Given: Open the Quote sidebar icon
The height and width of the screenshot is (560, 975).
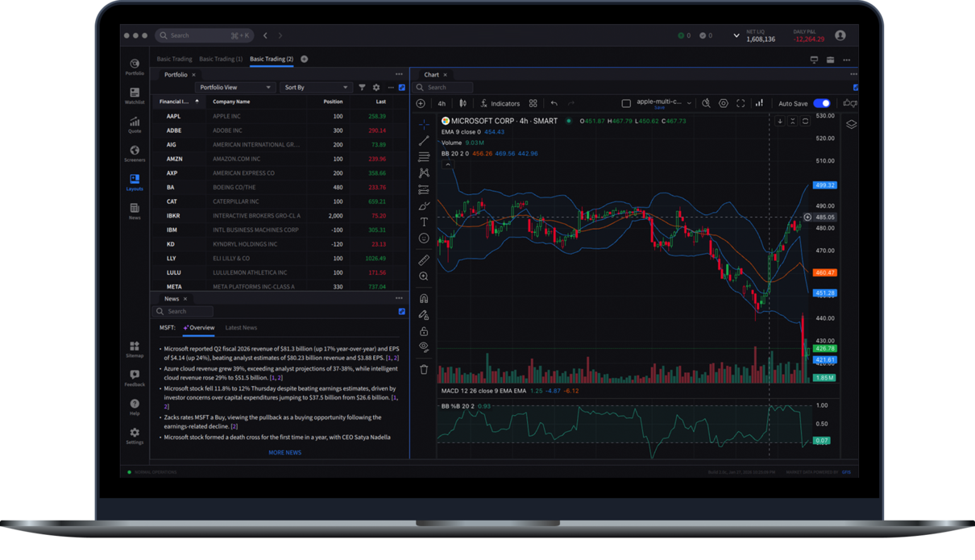Looking at the screenshot, I should (135, 125).
